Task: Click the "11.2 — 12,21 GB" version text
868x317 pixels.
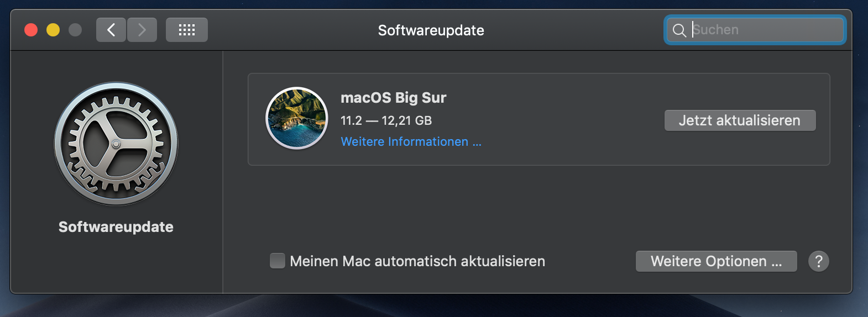Action: pos(386,120)
